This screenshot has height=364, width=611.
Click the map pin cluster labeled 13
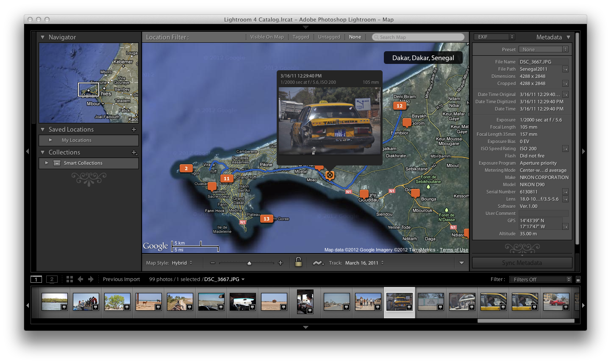click(267, 219)
